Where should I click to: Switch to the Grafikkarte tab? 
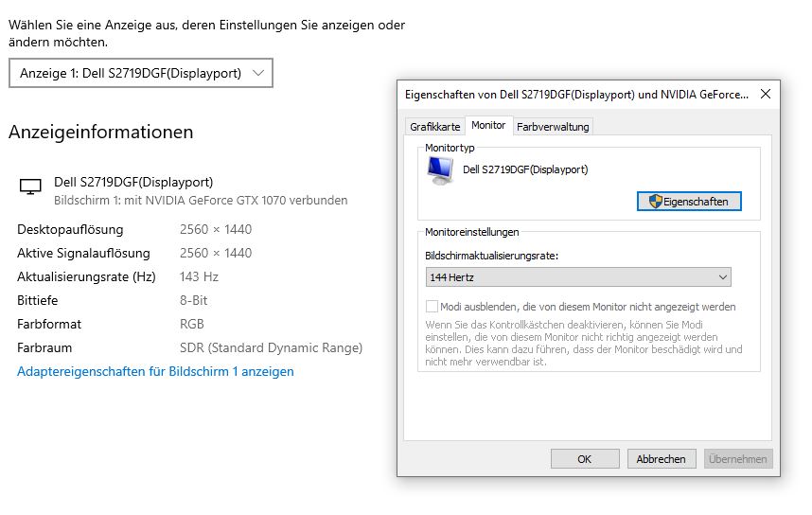click(x=435, y=127)
